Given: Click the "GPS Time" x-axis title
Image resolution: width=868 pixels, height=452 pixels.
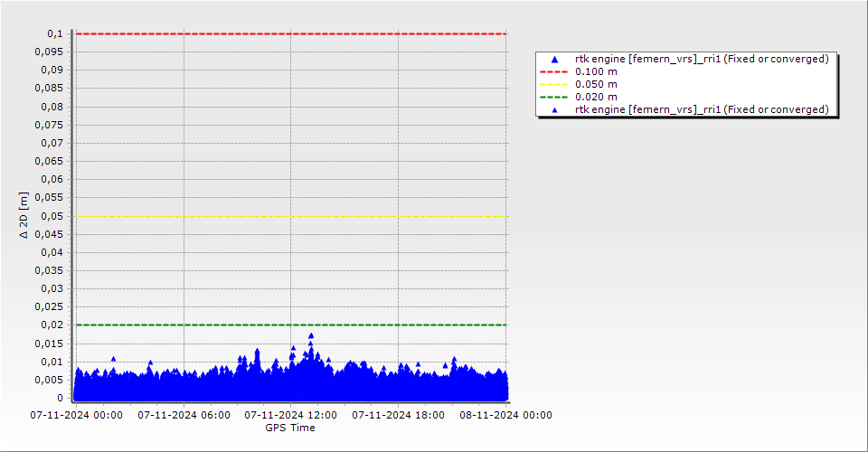Looking at the screenshot, I should [290, 428].
